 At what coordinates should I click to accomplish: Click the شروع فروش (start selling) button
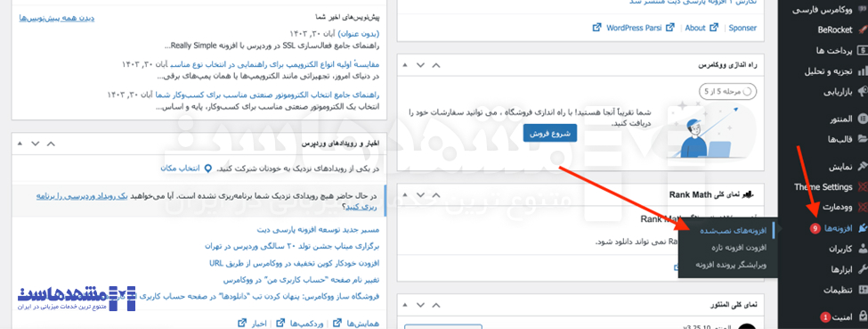pyautogui.click(x=549, y=134)
